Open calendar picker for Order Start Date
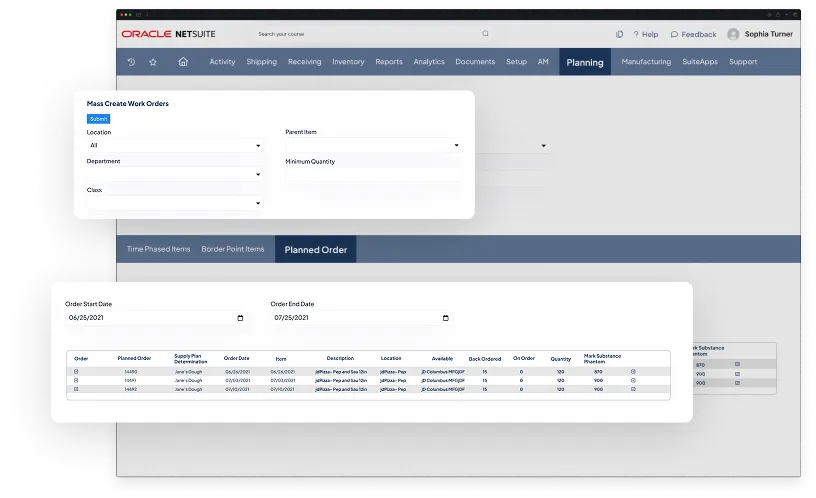Image resolution: width=816 pixels, height=498 pixels. pos(240,318)
